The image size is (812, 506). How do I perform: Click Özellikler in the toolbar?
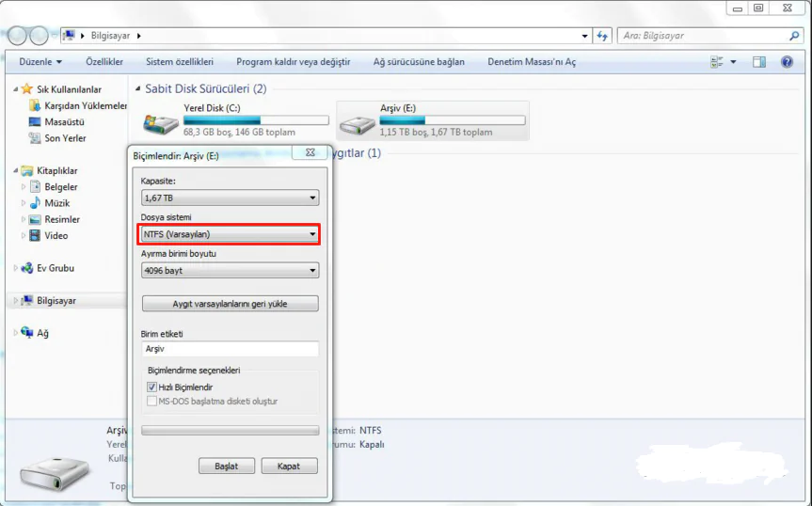(x=104, y=62)
